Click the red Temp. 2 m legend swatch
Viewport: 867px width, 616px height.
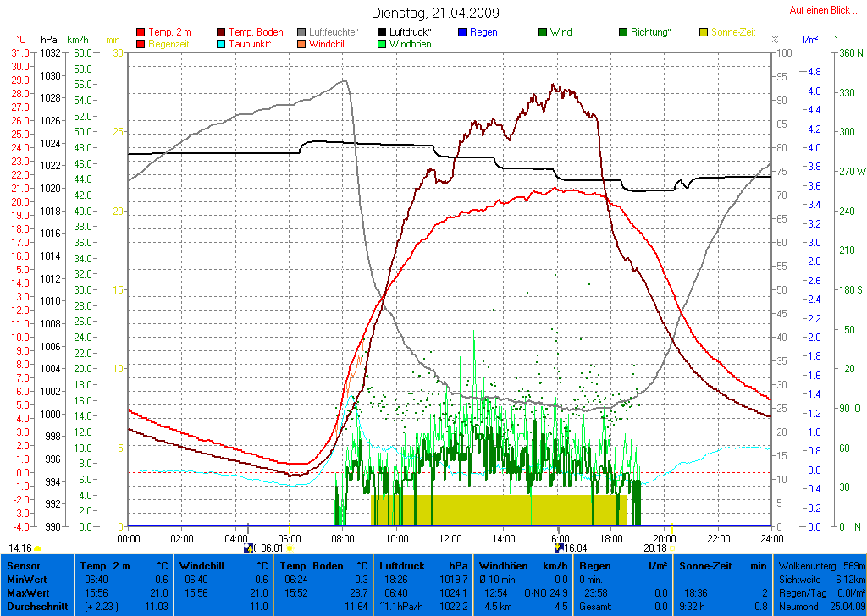[x=141, y=32]
